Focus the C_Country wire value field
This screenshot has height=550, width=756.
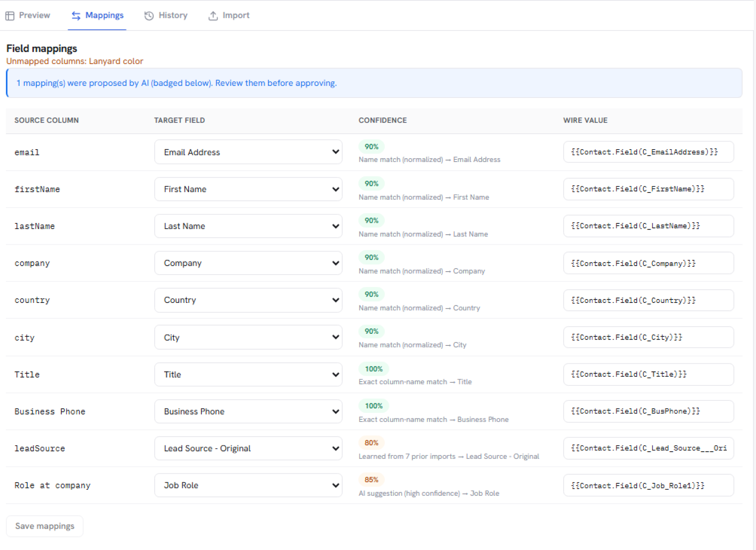pos(648,300)
